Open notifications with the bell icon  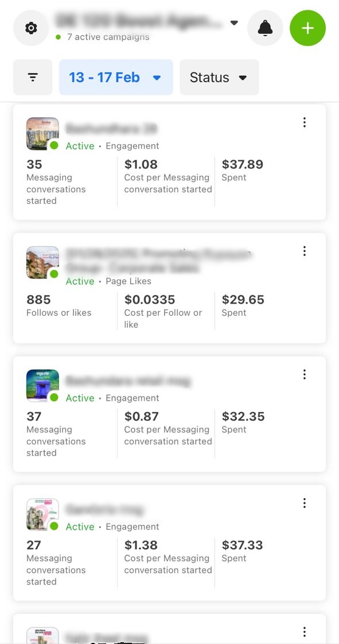coord(265,28)
